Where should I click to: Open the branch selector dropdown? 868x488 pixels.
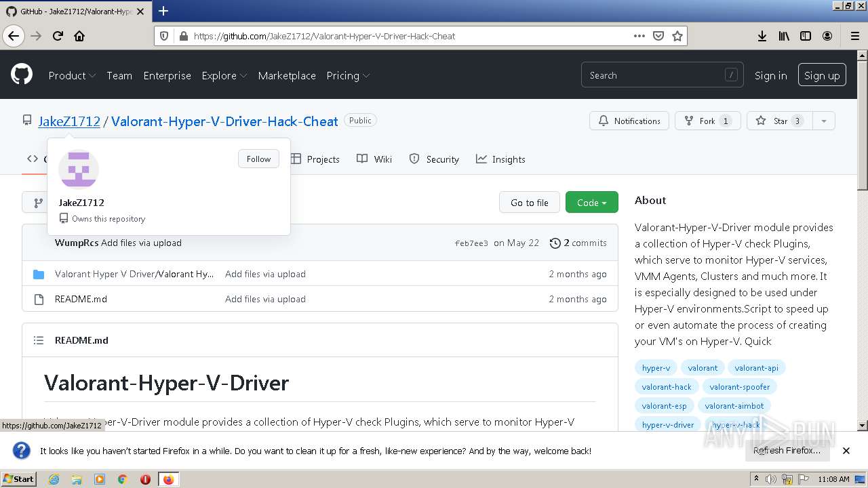point(35,203)
